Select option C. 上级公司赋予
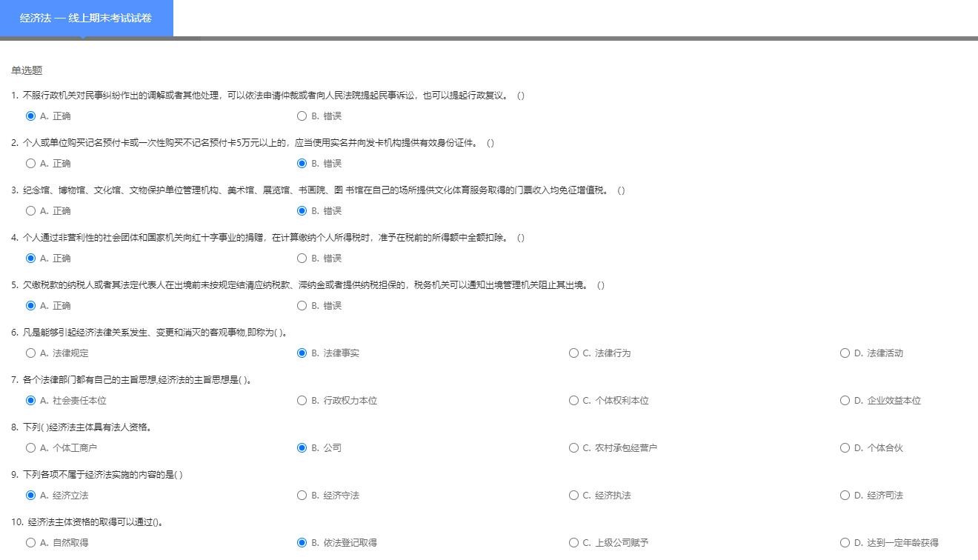The width and height of the screenshot is (978, 560). 573,543
